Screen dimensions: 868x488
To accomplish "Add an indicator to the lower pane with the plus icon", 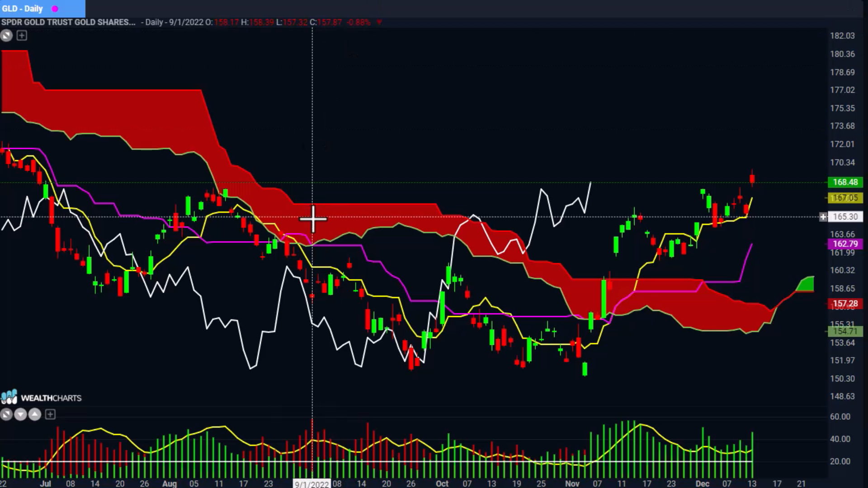I will 50,414.
